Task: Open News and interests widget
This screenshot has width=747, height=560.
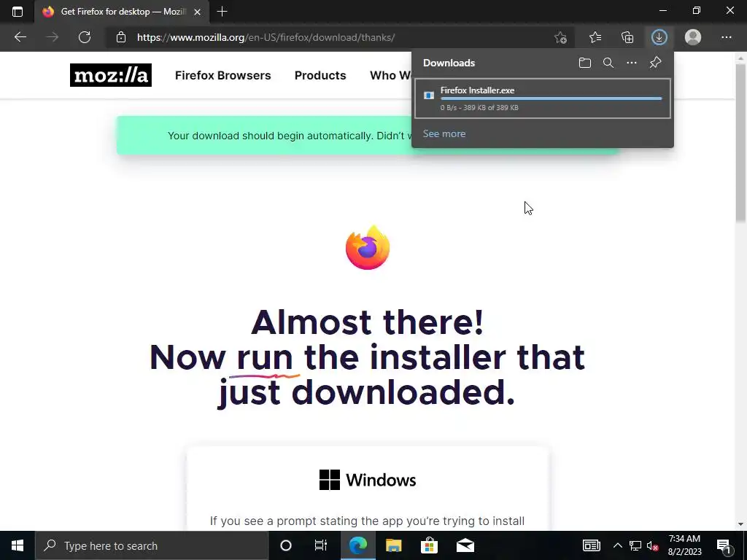Action: [591, 545]
